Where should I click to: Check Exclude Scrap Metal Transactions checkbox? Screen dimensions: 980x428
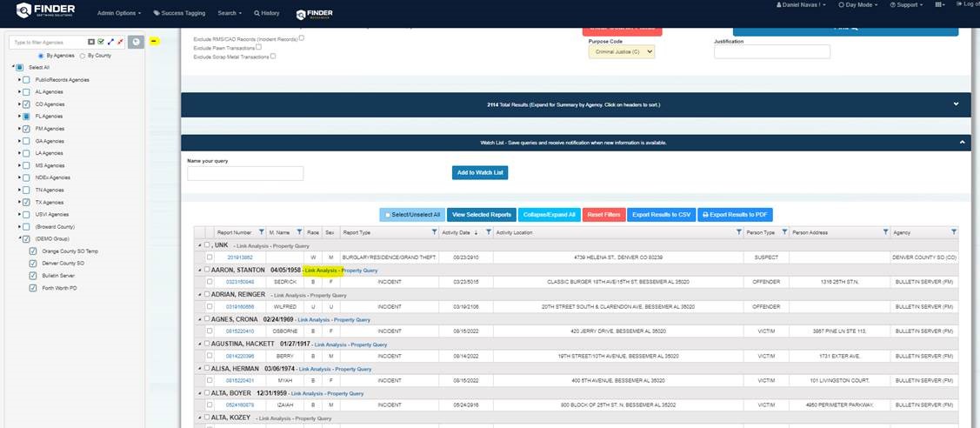(273, 57)
